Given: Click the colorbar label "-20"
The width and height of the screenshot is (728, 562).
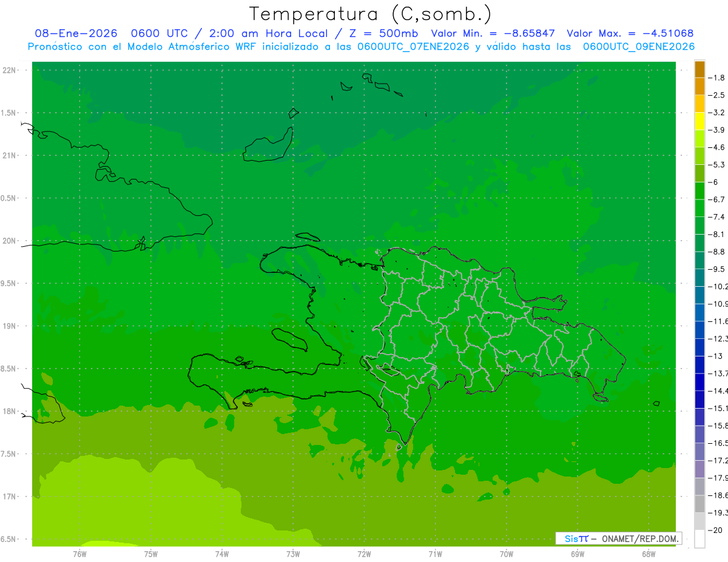Looking at the screenshot, I should tap(716, 530).
